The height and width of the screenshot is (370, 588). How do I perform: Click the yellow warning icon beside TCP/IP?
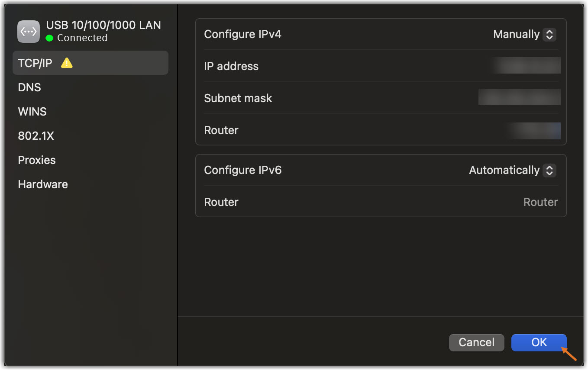coord(67,63)
